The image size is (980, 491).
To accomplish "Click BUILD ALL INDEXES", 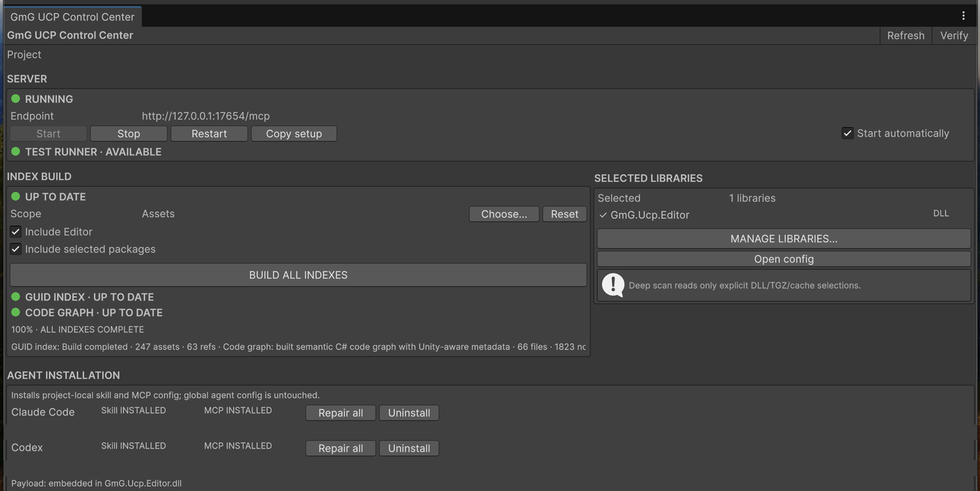I will [298, 275].
